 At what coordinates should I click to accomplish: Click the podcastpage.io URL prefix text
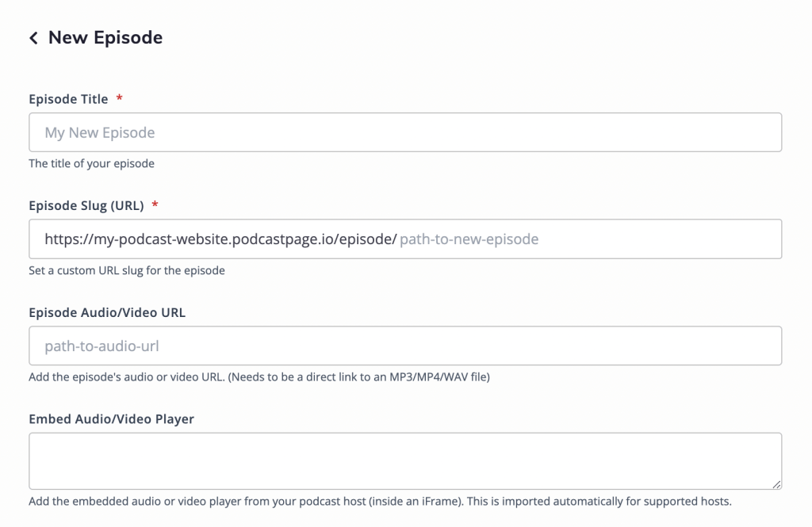[220, 238]
